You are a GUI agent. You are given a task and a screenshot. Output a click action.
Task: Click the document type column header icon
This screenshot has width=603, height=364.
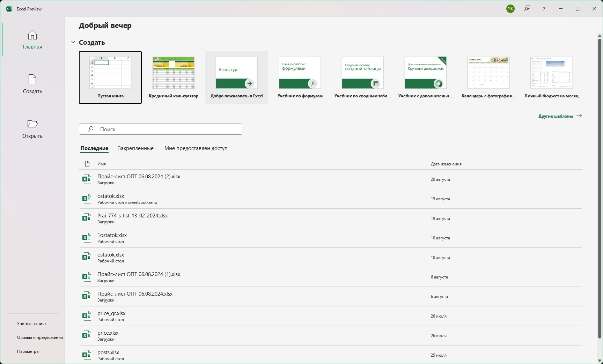point(87,164)
